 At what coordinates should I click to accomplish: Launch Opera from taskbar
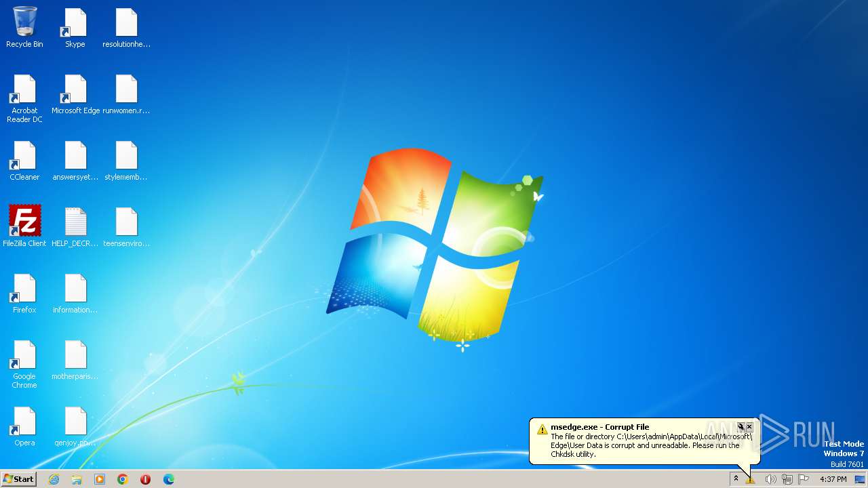tap(145, 479)
